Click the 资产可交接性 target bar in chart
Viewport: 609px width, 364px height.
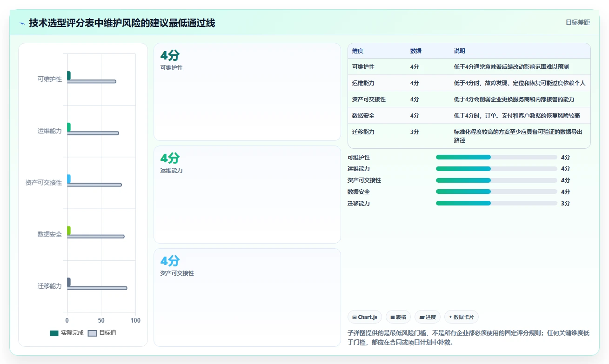click(94, 185)
